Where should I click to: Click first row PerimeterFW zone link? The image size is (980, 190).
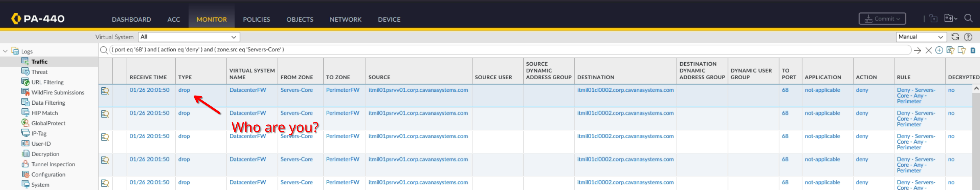(x=342, y=90)
